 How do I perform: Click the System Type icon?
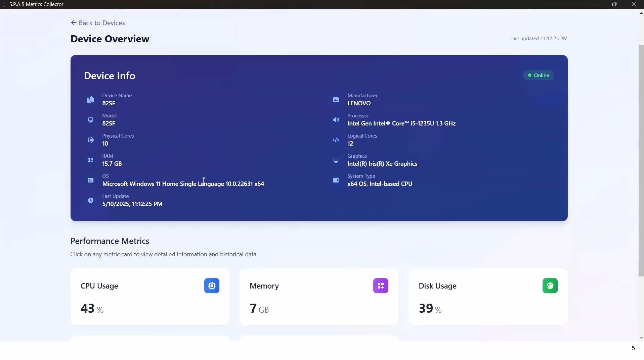pos(336,180)
